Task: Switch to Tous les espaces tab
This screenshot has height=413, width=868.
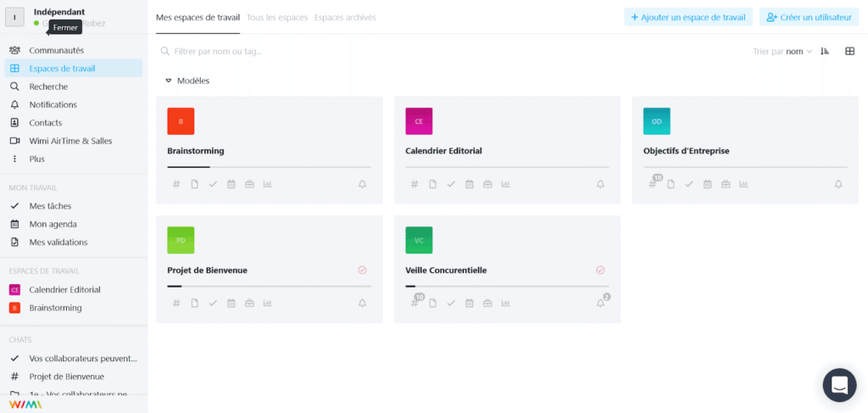Action: pos(276,17)
